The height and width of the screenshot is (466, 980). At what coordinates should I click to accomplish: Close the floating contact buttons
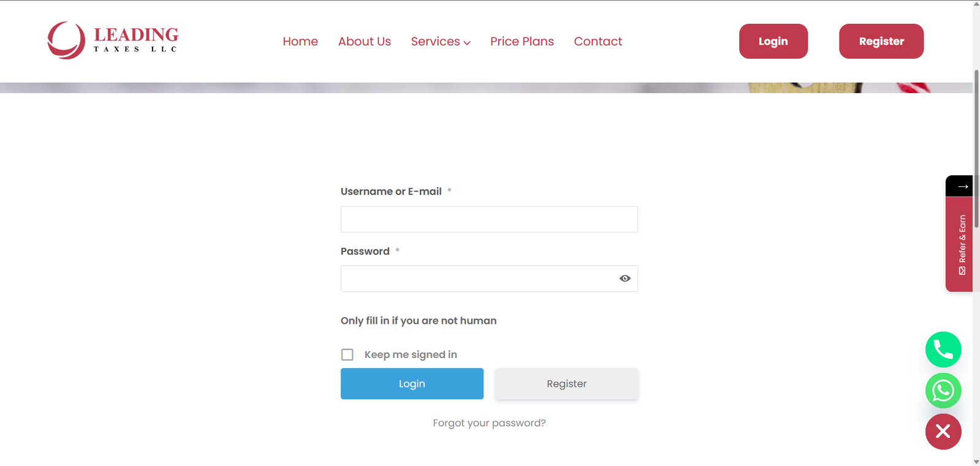click(943, 432)
